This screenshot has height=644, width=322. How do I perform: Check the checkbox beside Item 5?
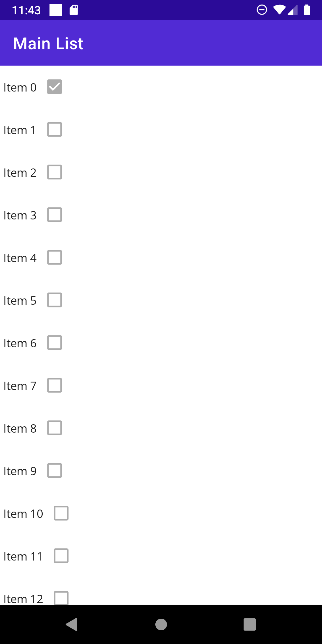point(55,300)
